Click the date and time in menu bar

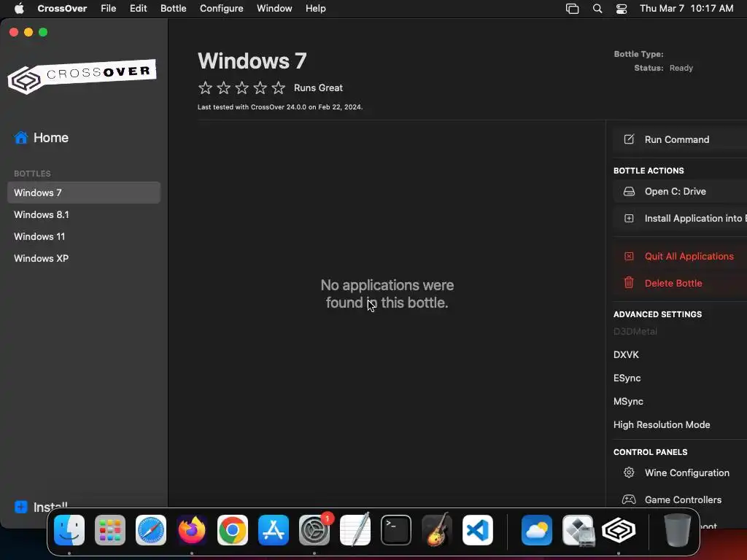[x=686, y=8]
